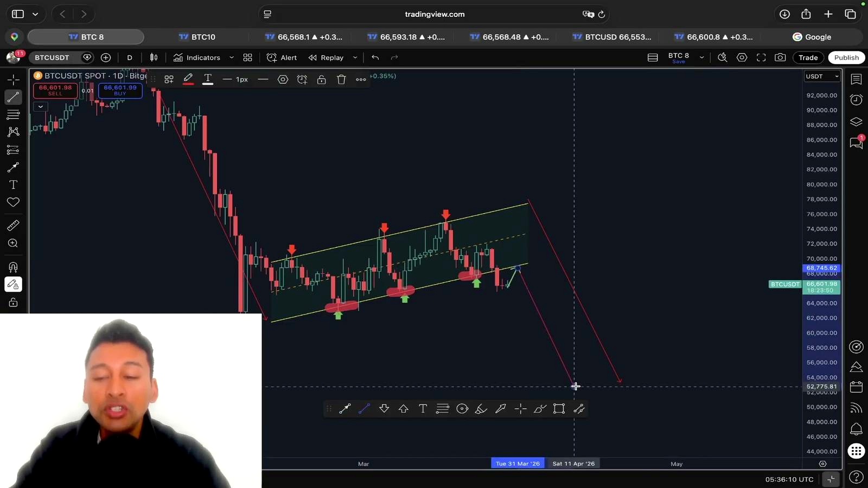Open the calendar panel in right sidebar
Screen dimensions: 868x488
[x=856, y=387]
